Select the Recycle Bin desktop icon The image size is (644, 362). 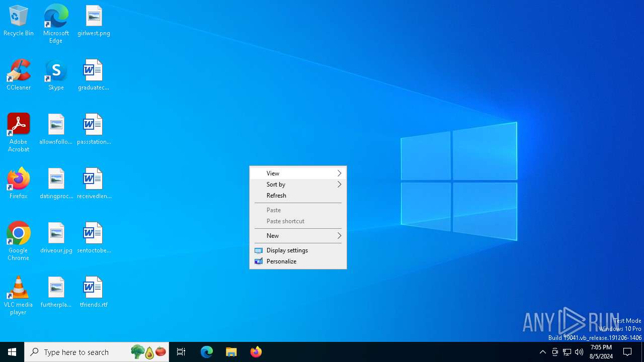pyautogui.click(x=19, y=21)
